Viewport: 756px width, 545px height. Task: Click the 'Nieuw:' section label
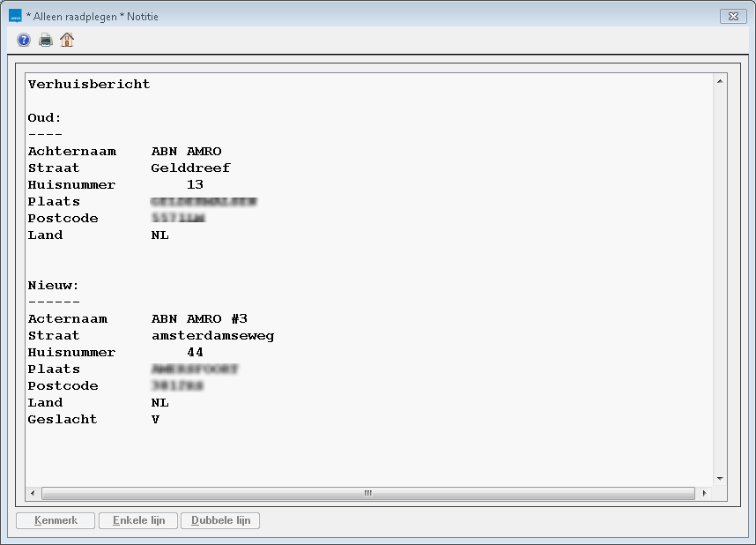54,285
